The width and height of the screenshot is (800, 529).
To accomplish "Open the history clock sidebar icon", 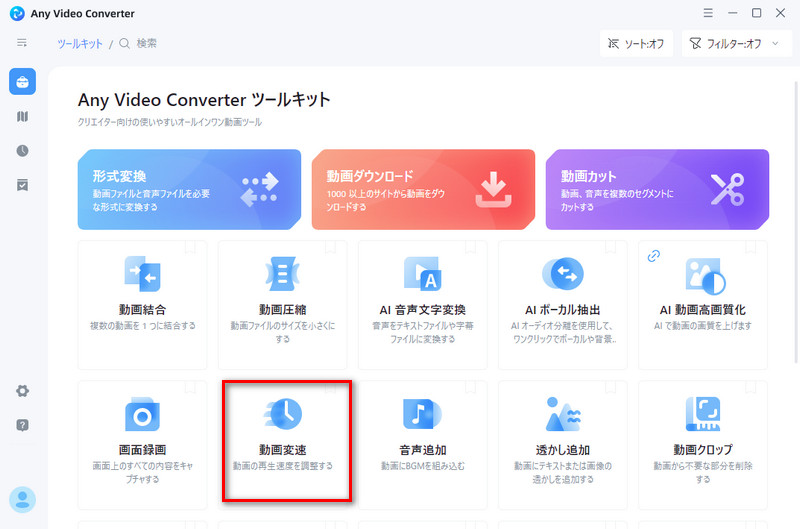I will [22, 150].
